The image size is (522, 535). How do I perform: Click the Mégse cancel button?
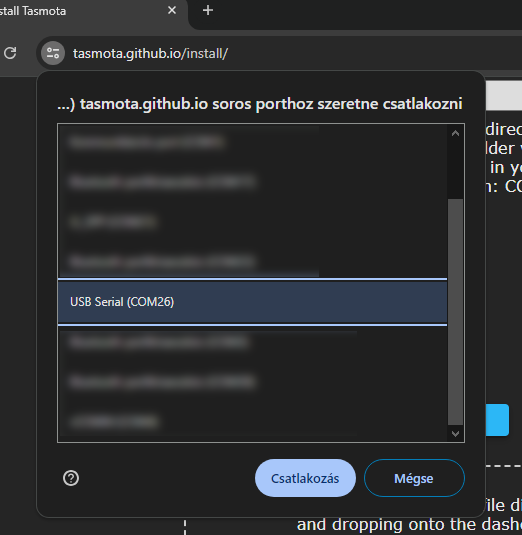point(414,478)
